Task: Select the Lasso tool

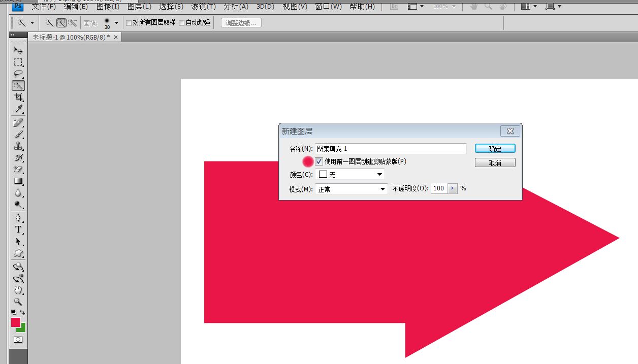Action: (18, 74)
